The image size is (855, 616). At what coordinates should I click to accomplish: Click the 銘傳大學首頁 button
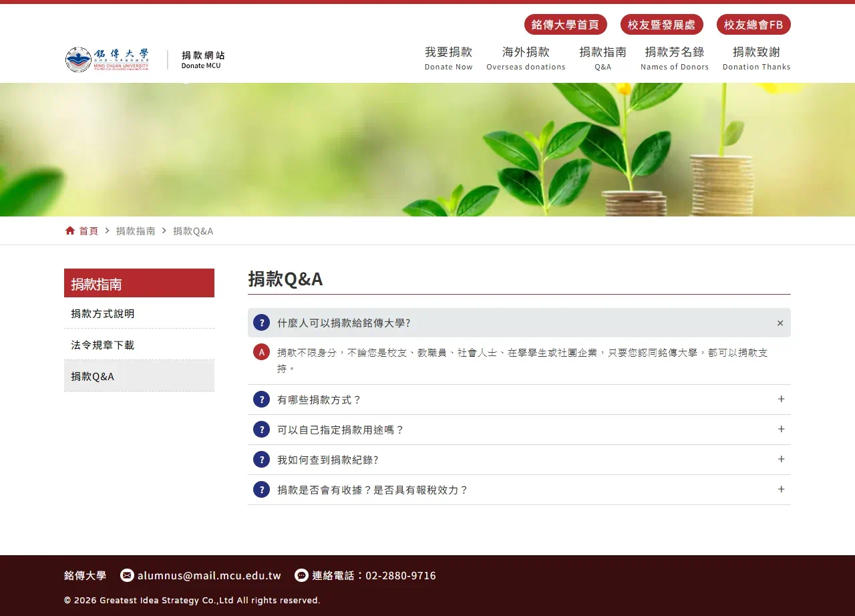pos(566,24)
